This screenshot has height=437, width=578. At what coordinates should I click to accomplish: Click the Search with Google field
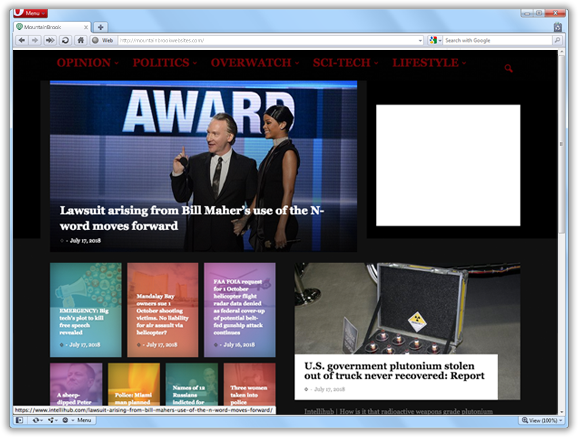(x=498, y=40)
